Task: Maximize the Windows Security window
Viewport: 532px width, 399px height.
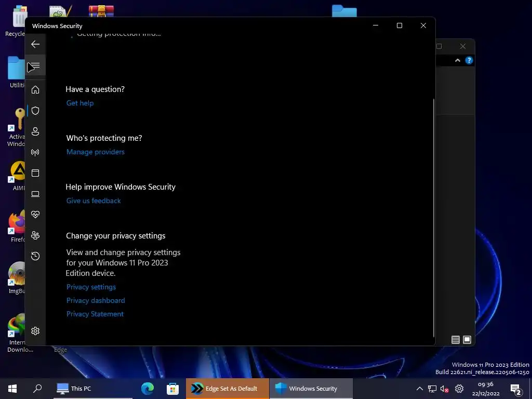Action: click(x=400, y=25)
